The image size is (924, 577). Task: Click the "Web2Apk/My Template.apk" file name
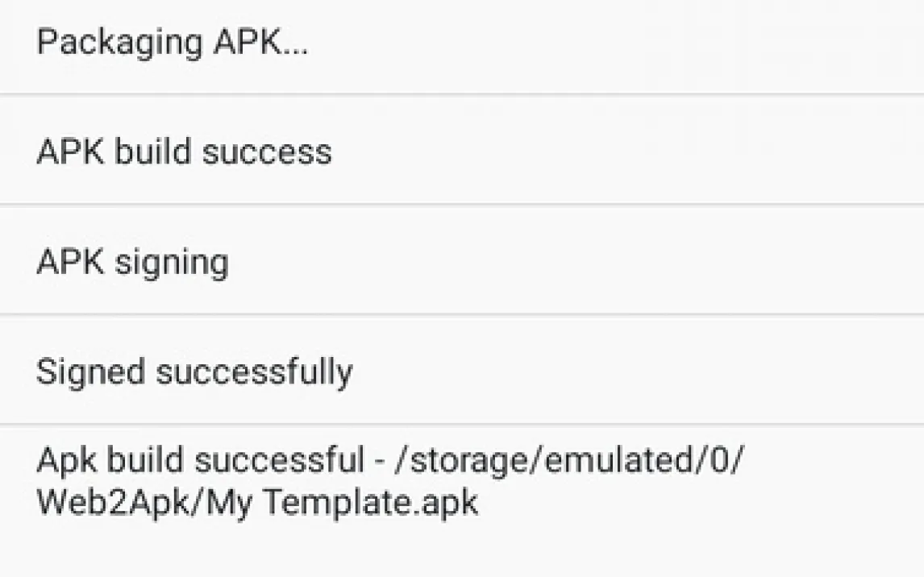[x=257, y=503]
